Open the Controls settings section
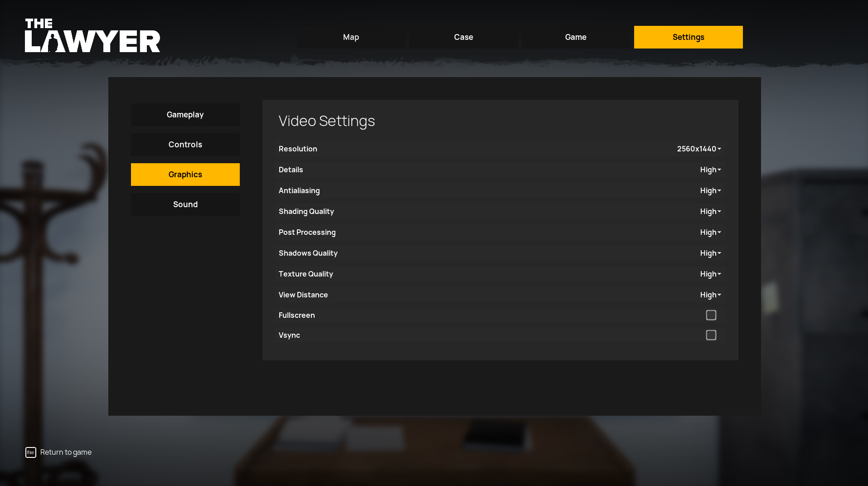Image resolution: width=868 pixels, height=486 pixels. coord(185,145)
